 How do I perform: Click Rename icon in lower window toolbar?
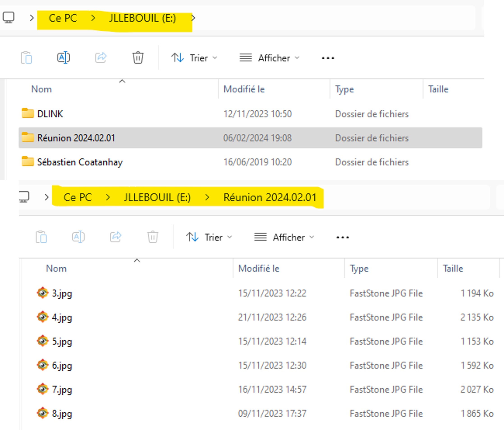(78, 237)
